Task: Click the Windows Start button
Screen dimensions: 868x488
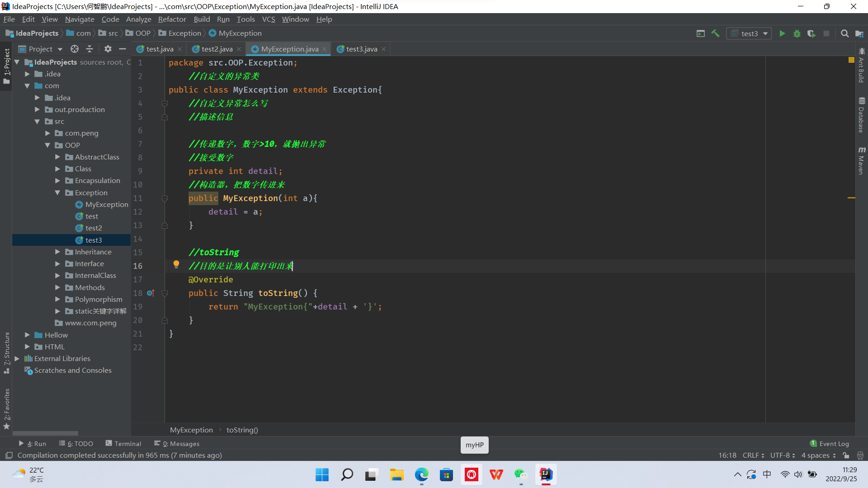Action: click(322, 474)
